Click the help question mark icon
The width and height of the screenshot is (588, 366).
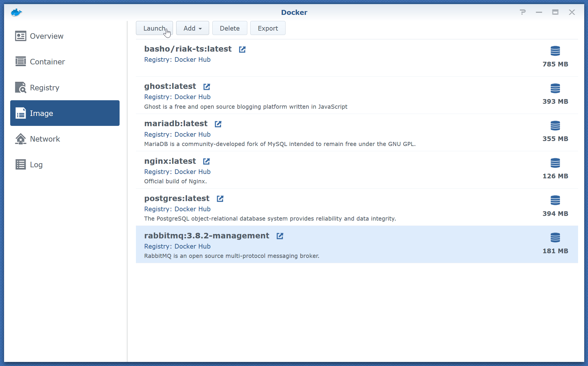[523, 12]
